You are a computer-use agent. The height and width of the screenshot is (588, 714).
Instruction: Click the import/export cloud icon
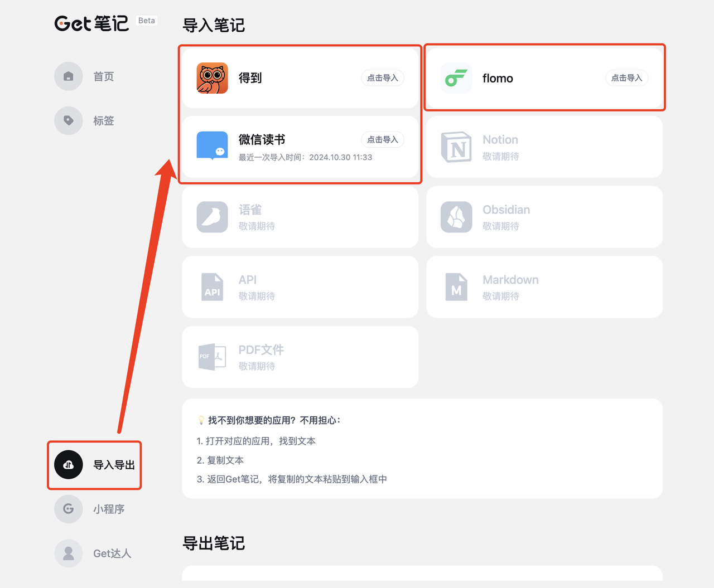click(69, 465)
